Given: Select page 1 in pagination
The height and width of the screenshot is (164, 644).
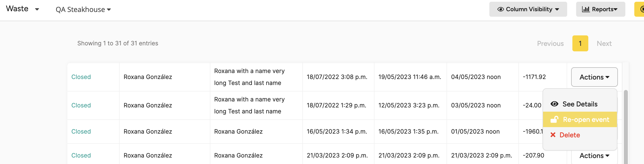Looking at the screenshot, I should pyautogui.click(x=580, y=43).
